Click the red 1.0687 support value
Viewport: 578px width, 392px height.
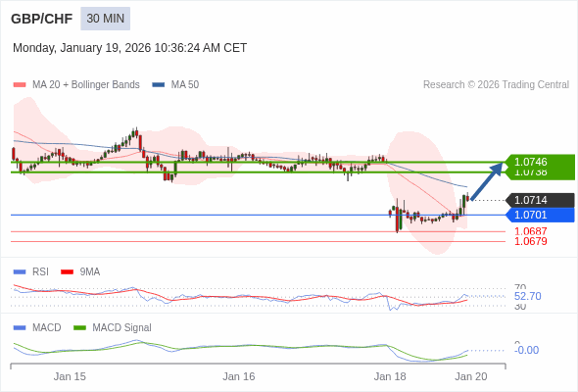point(531,231)
